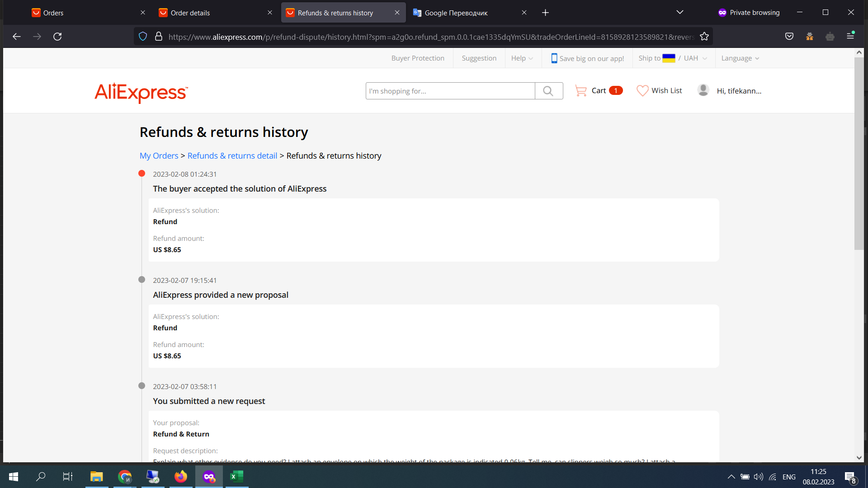868x488 pixels.
Task: Open Task View on the taskbar
Action: [x=68, y=477]
